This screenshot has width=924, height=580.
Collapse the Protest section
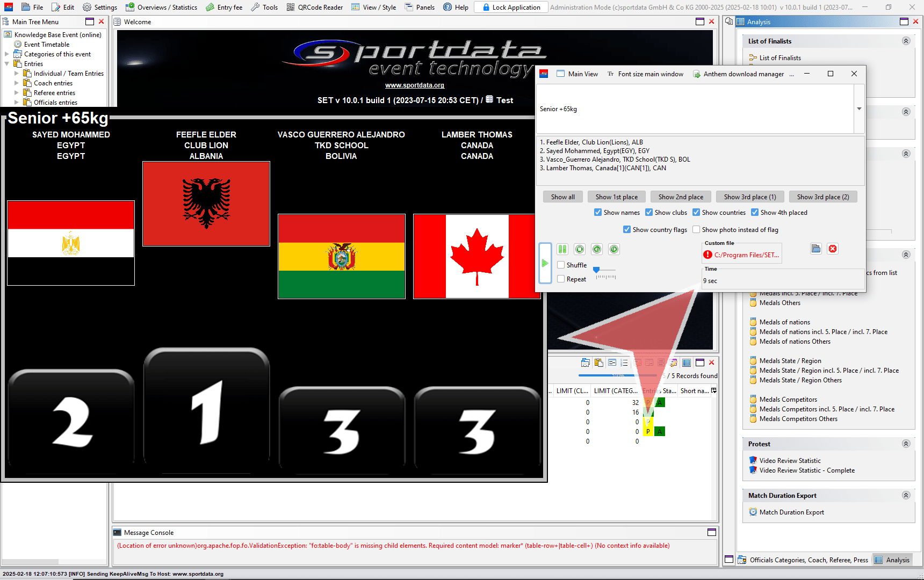(906, 444)
